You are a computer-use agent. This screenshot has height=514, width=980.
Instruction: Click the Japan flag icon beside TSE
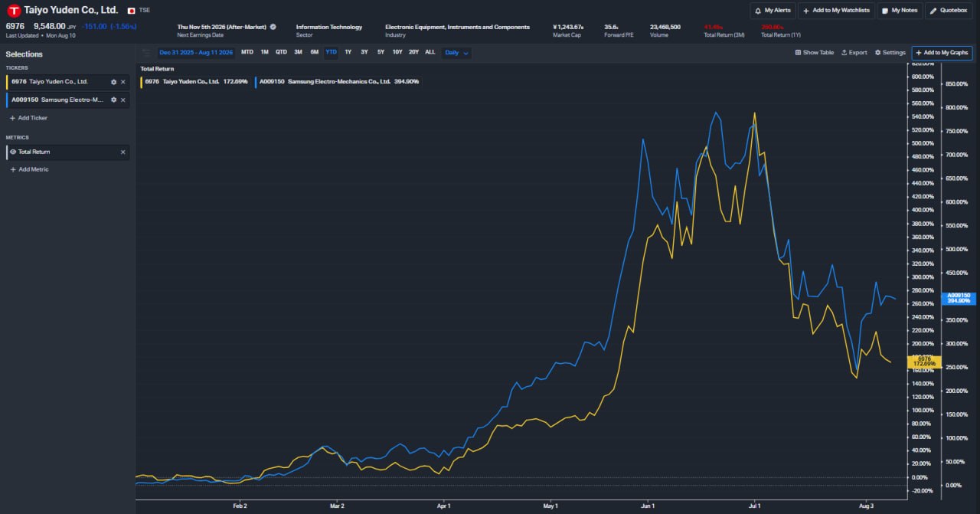(132, 11)
